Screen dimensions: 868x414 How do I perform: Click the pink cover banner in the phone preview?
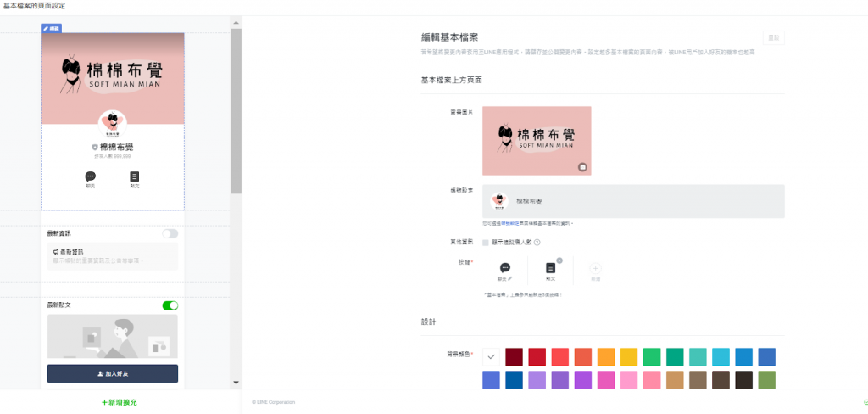pos(113,78)
